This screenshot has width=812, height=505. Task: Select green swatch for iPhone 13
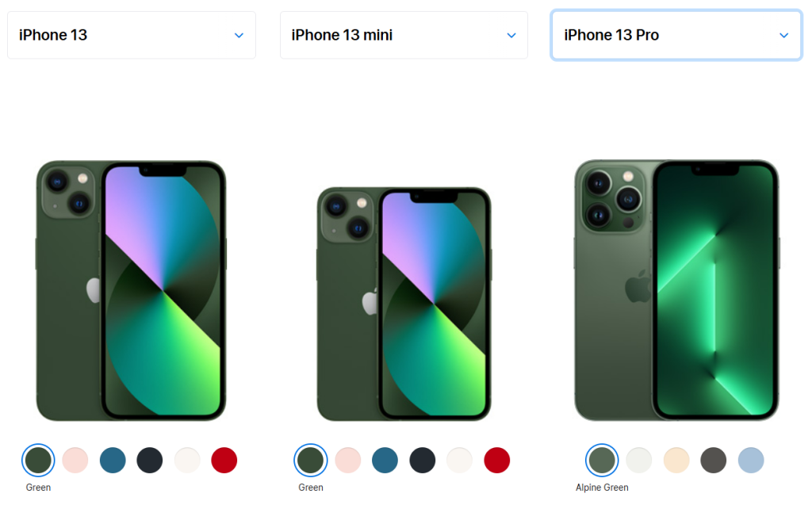38,460
